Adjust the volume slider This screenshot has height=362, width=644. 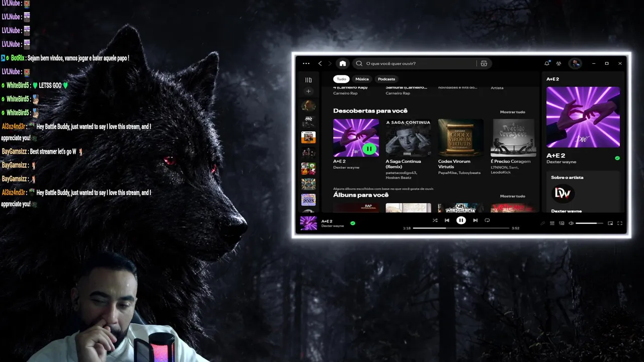(x=589, y=223)
